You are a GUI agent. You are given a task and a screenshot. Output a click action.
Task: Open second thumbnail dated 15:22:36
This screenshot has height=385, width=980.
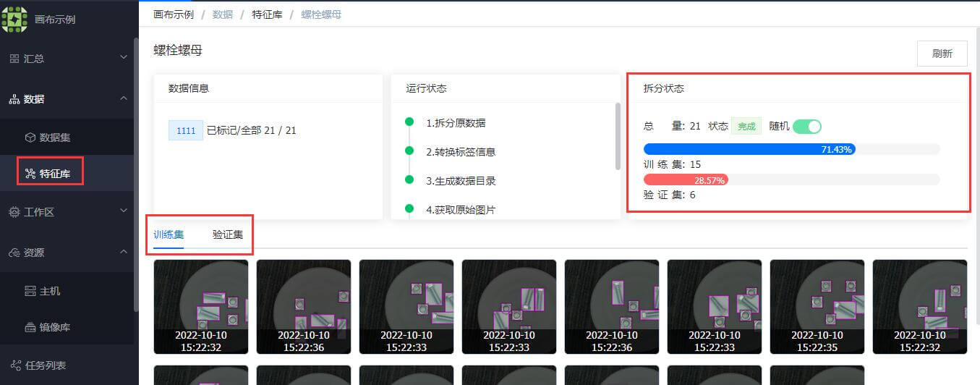pos(304,307)
